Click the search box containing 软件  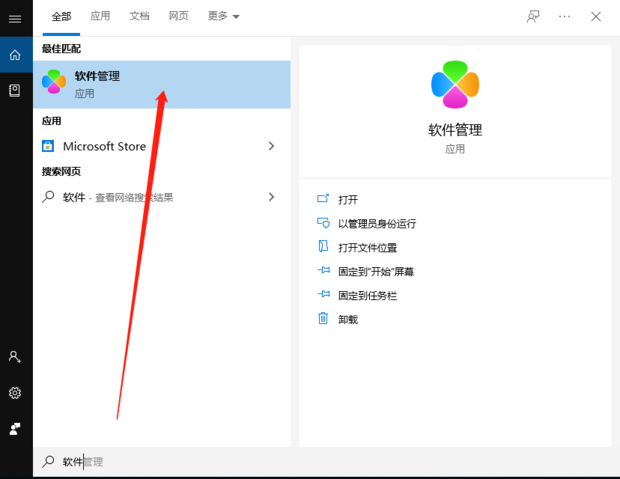[x=326, y=462]
